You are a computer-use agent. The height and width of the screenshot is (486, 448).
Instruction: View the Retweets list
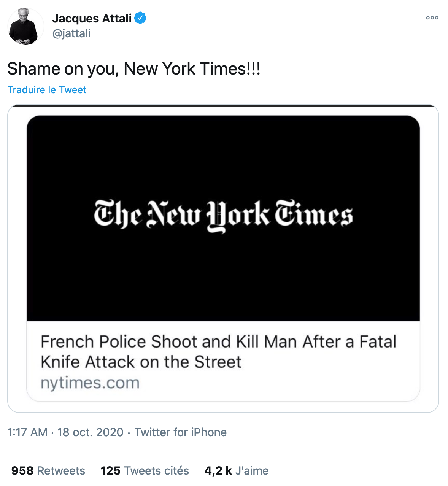[x=61, y=471]
